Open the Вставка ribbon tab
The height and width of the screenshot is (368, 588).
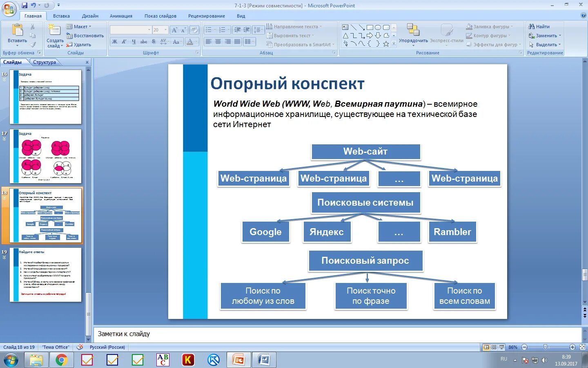(61, 16)
